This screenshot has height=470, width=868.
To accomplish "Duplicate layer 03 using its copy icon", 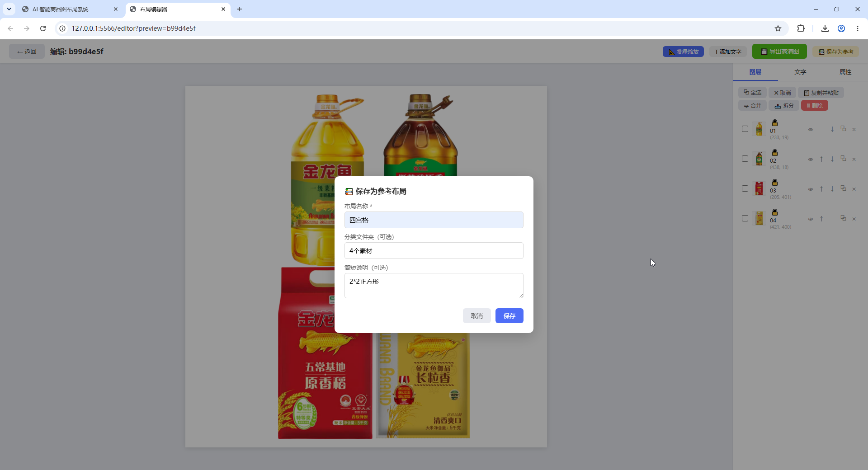I will (843, 188).
